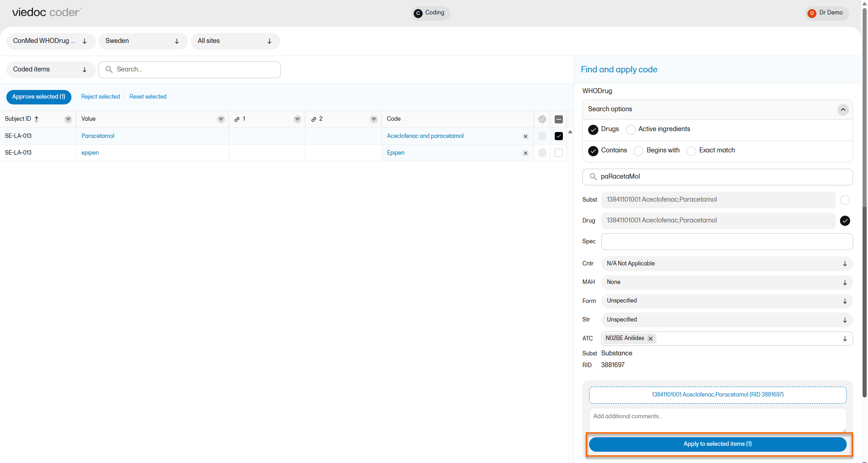The height and width of the screenshot is (463, 868).
Task: Choose the Exact match radio option
Action: (691, 151)
